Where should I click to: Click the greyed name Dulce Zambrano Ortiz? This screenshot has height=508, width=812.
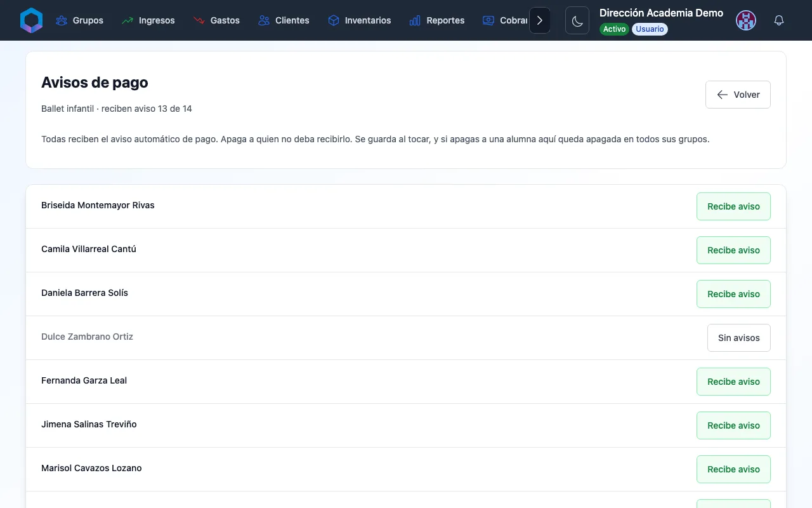point(87,337)
